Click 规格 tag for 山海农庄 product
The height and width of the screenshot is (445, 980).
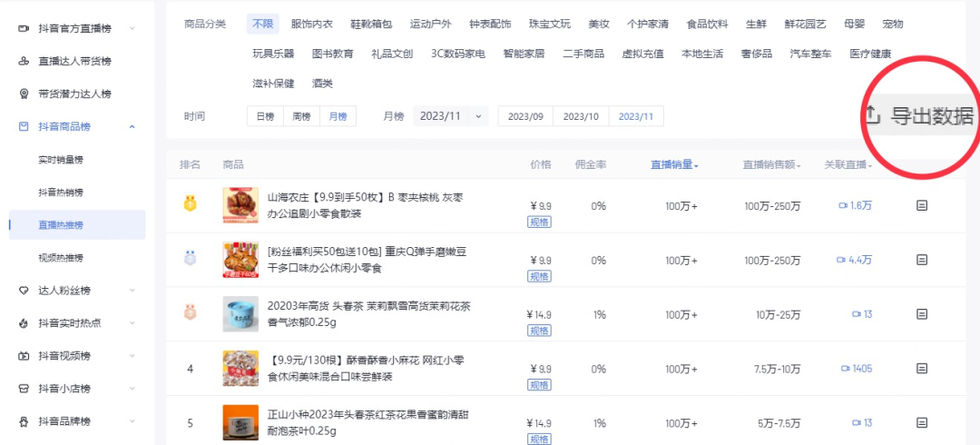540,222
